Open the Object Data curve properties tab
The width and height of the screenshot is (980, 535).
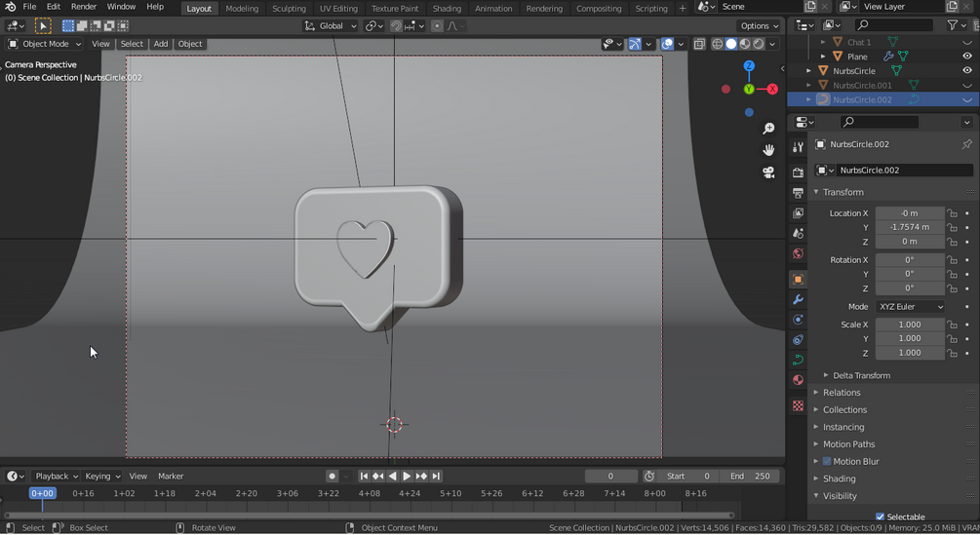(798, 361)
